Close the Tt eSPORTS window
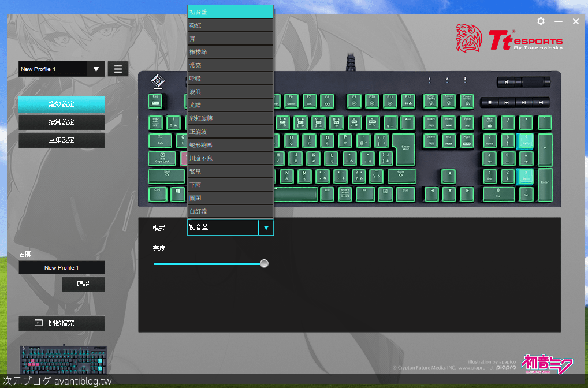This screenshot has width=588, height=388. (576, 21)
